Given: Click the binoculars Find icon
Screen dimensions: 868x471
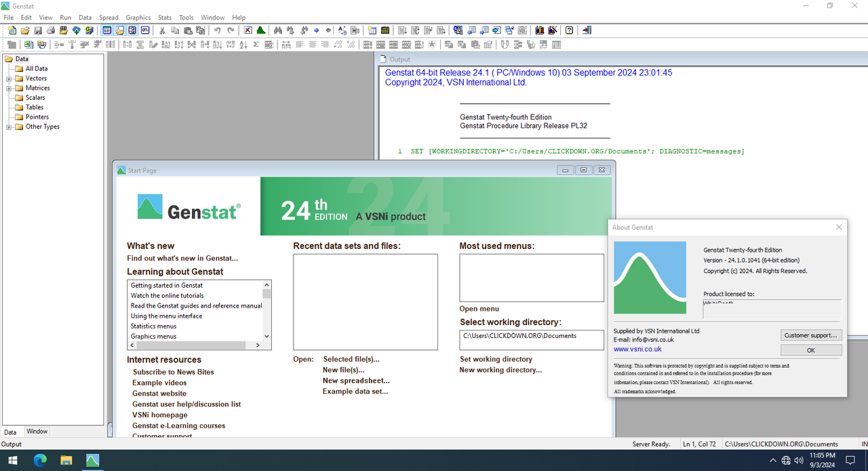Looking at the screenshot, I should tap(278, 31).
